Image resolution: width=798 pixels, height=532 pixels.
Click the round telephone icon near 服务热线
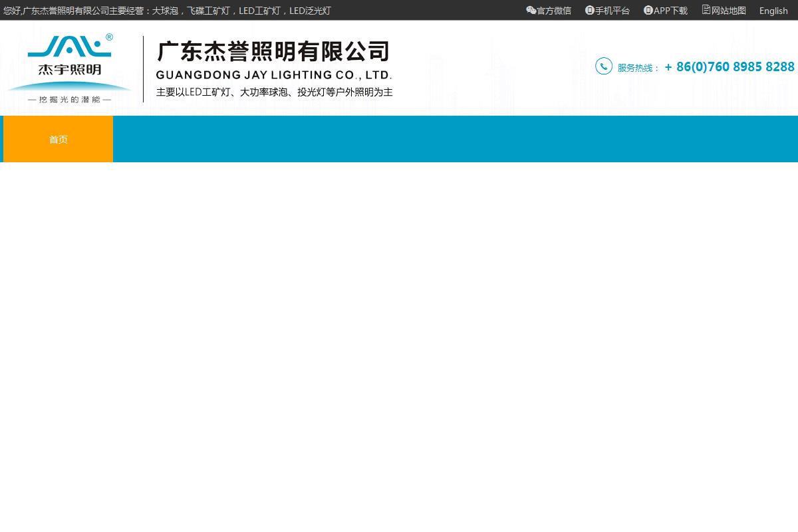point(604,66)
